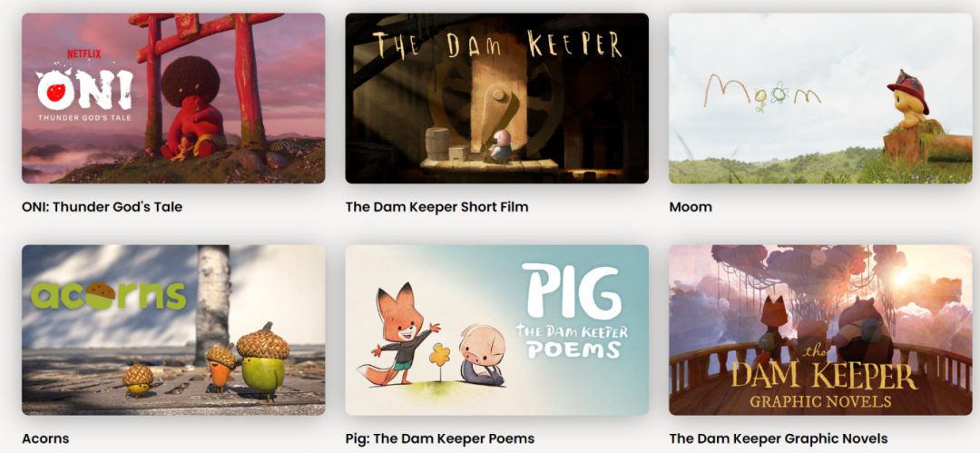Image resolution: width=980 pixels, height=453 pixels.
Task: Click the Netflix logo on the ONI card
Action: [x=83, y=54]
